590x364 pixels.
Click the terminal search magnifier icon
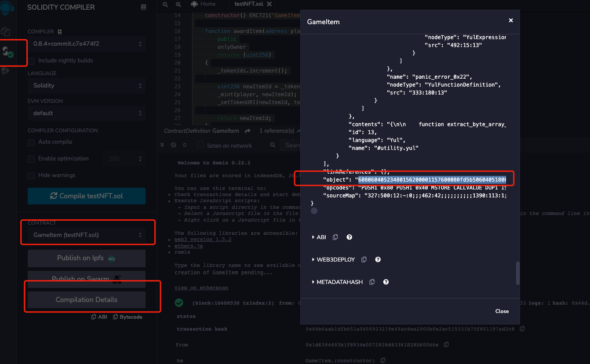[x=273, y=145]
